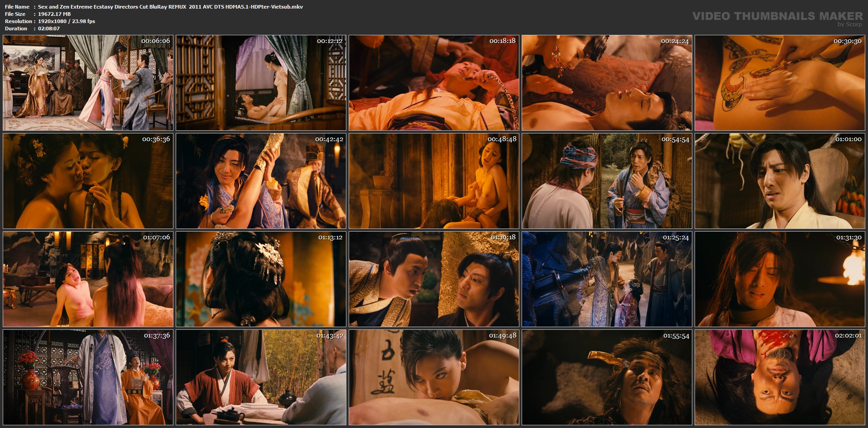Select the thumbnail stamped 00:06:06
Image resolution: width=868 pixels, height=428 pixels.
pos(88,83)
